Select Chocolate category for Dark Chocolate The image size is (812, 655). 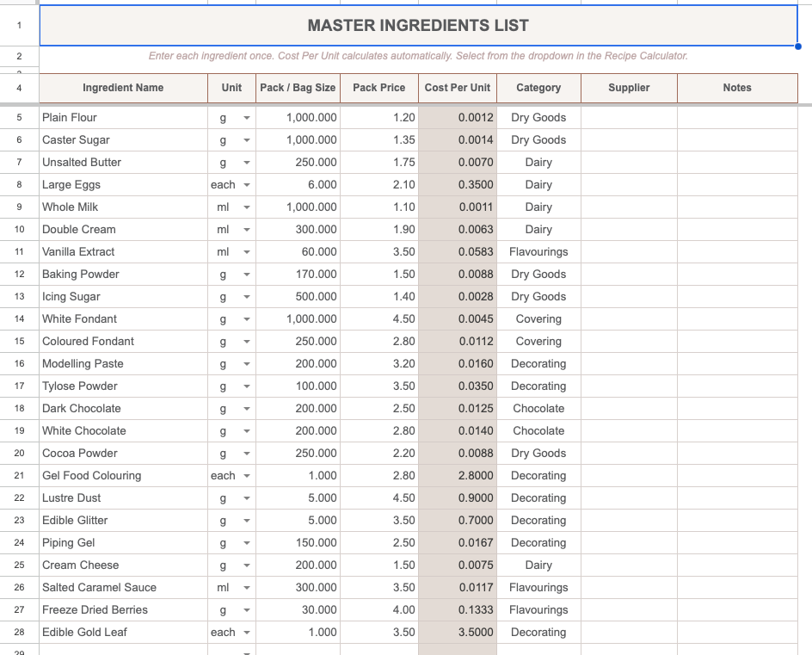[538, 408]
